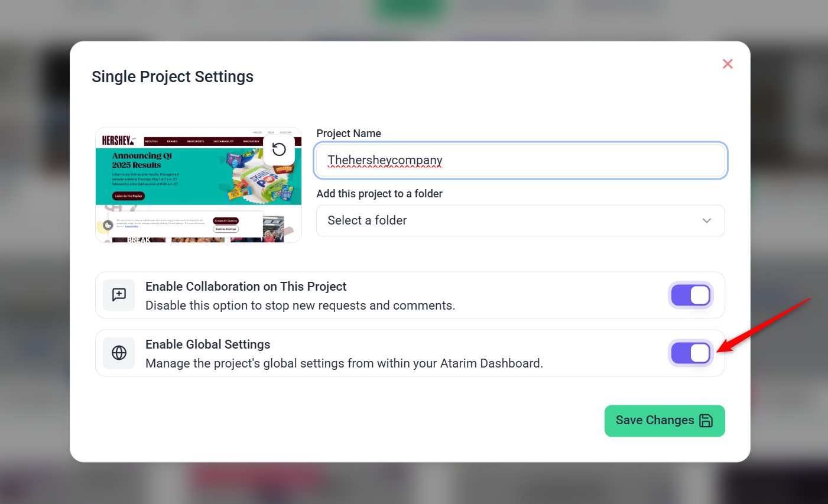Click the comment-plus collaboration icon
This screenshot has height=504, width=828.
pyautogui.click(x=119, y=295)
